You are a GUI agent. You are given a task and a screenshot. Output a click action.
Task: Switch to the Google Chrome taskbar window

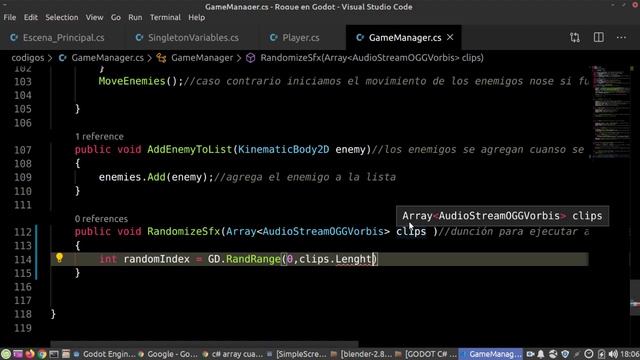[168, 354]
